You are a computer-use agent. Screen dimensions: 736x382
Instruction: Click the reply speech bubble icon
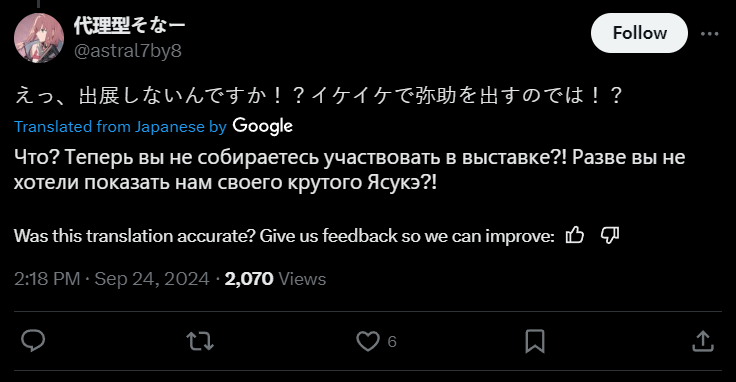click(33, 341)
